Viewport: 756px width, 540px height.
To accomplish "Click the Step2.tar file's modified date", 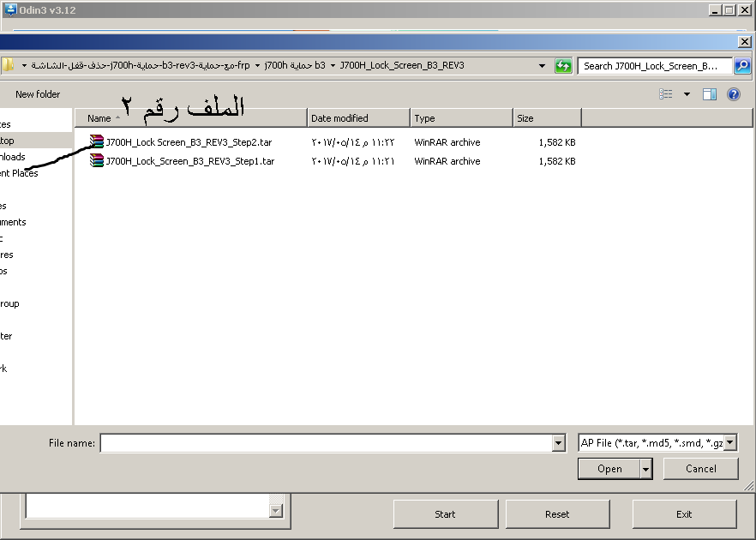I will pyautogui.click(x=353, y=142).
